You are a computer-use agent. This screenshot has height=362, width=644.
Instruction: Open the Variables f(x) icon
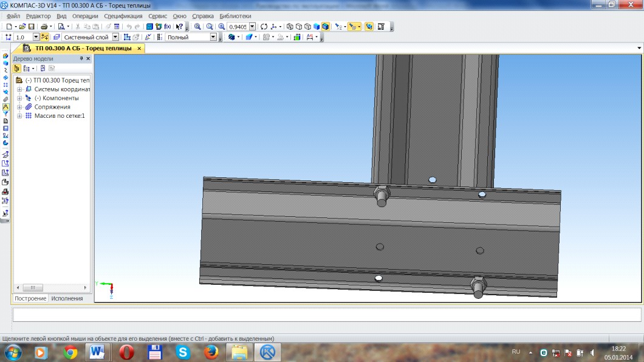pos(168,27)
